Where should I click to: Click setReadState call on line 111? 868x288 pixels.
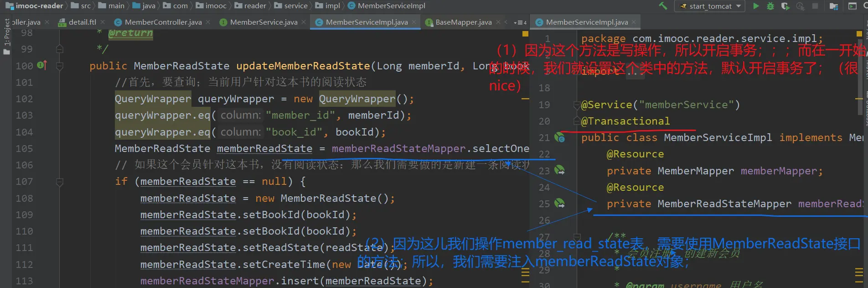[281, 247]
